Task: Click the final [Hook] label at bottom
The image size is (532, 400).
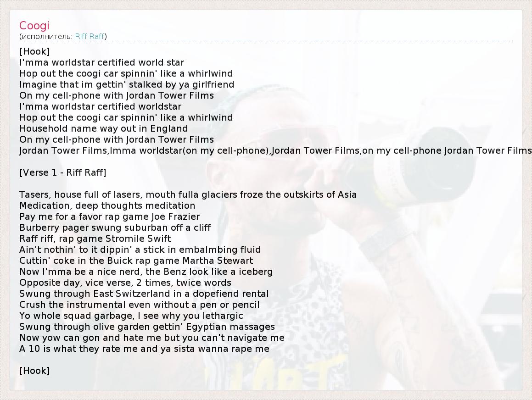Action: click(34, 371)
